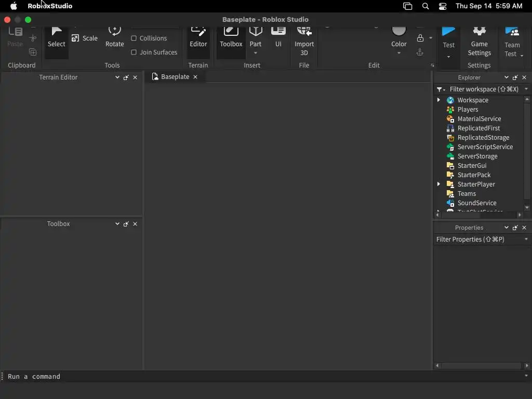
Task: Select Players in Explorer
Action: tap(468, 109)
